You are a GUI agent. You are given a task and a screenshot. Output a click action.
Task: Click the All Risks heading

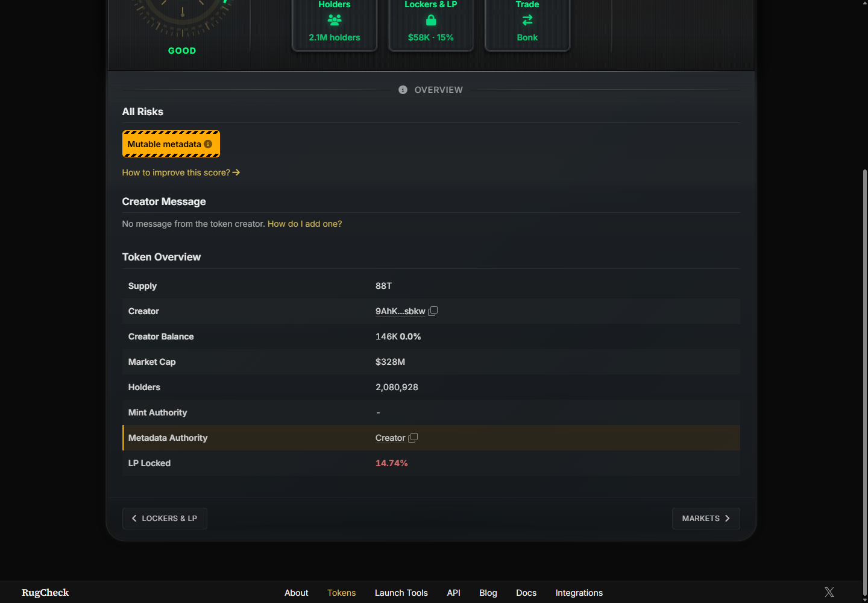click(x=142, y=112)
